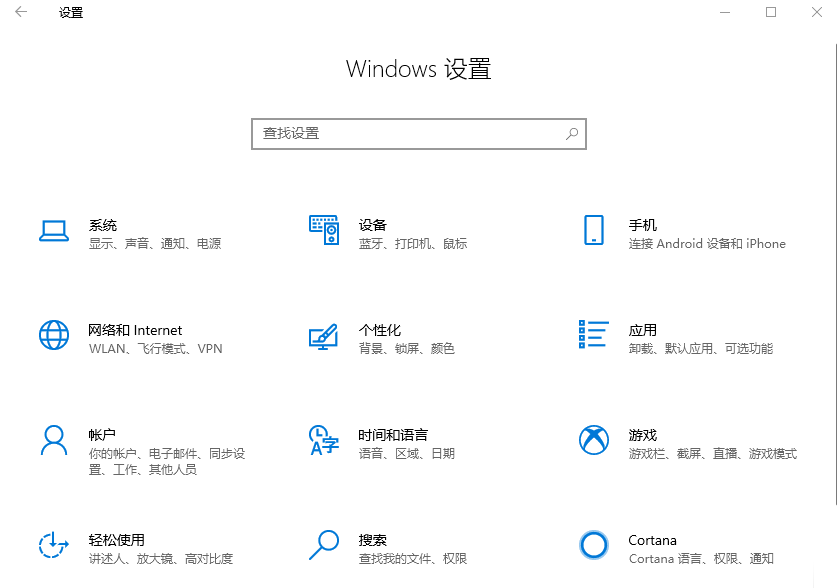
Task: Select the 游戏 heading
Action: click(643, 435)
